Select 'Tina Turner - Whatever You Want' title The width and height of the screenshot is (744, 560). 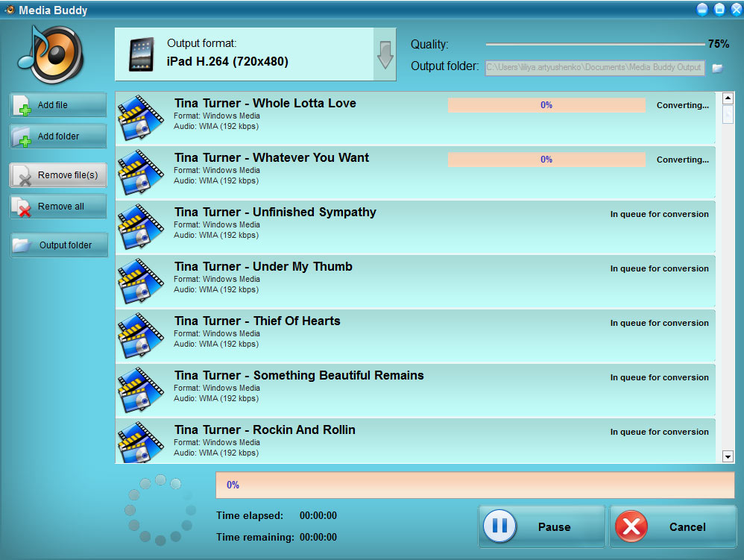point(271,157)
